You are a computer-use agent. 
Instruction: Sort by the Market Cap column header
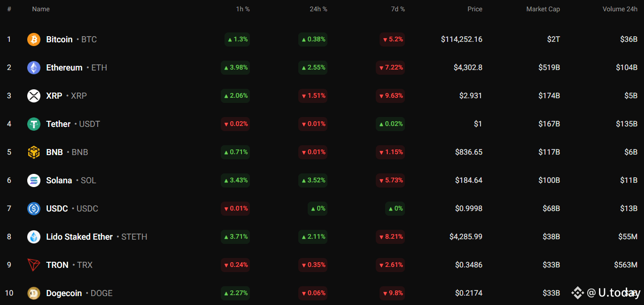point(543,9)
